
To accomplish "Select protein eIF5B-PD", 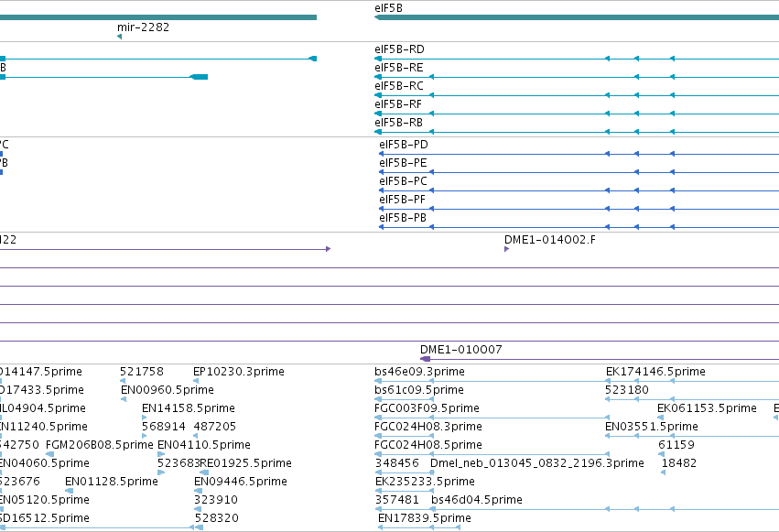I will click(x=404, y=145).
